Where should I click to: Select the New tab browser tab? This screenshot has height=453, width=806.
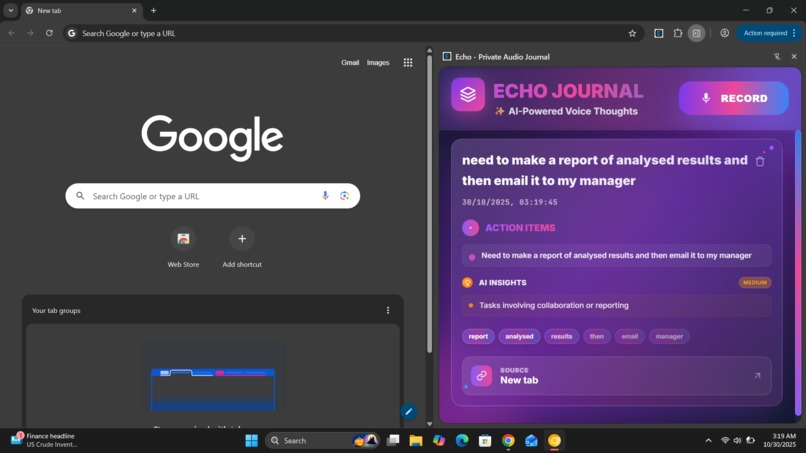(81, 10)
